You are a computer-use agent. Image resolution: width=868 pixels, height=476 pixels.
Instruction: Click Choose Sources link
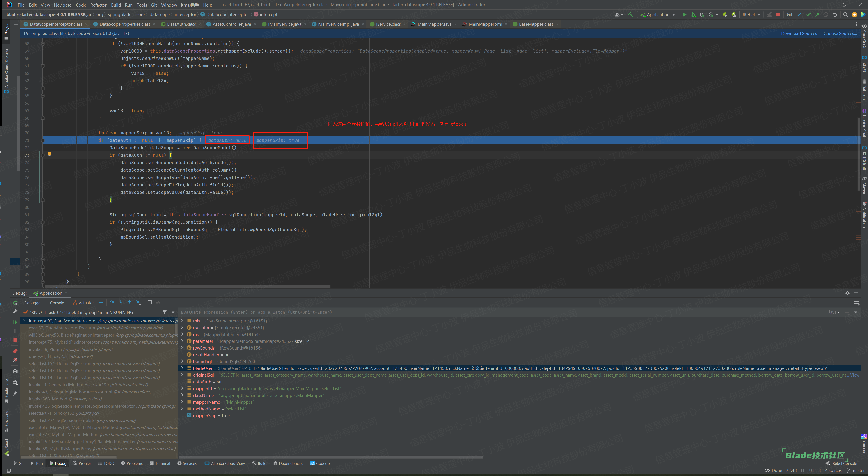840,33
